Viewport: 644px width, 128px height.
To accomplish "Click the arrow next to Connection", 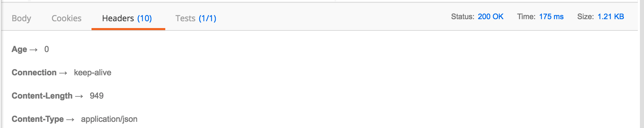I will pos(63,73).
